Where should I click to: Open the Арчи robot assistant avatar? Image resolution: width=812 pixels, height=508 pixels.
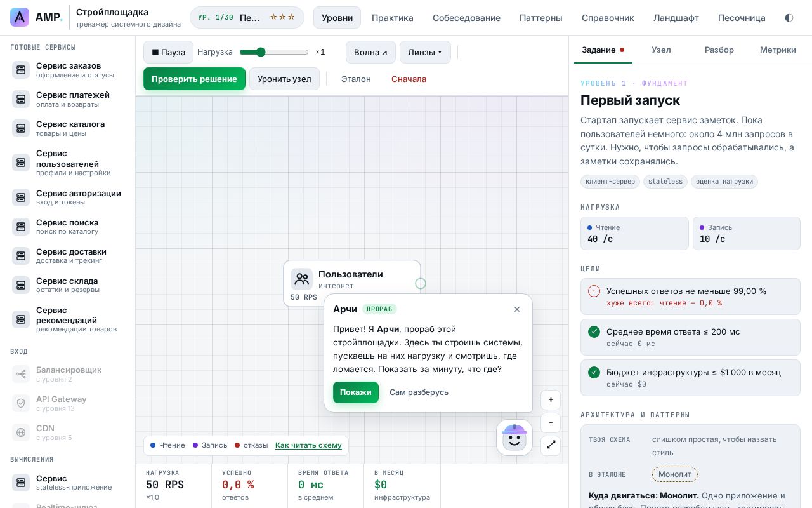(514, 438)
